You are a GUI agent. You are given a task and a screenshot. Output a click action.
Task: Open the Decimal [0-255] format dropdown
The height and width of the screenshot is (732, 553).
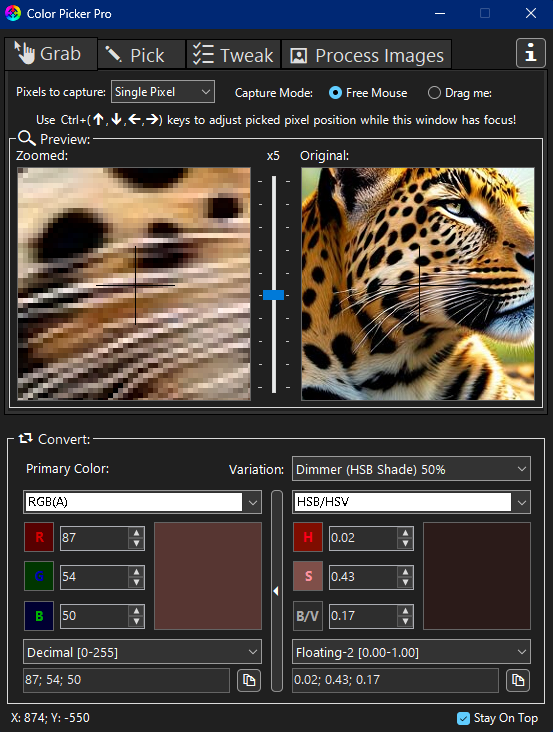142,652
